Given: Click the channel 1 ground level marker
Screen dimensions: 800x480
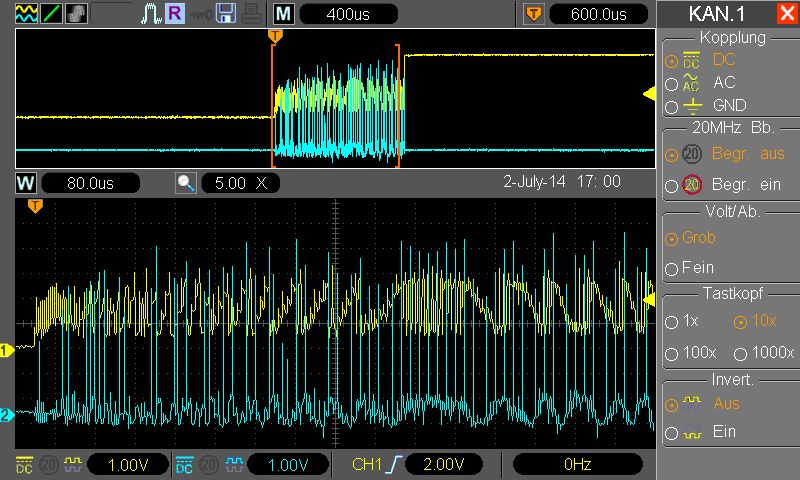Looking at the screenshot, I should [x=7, y=350].
